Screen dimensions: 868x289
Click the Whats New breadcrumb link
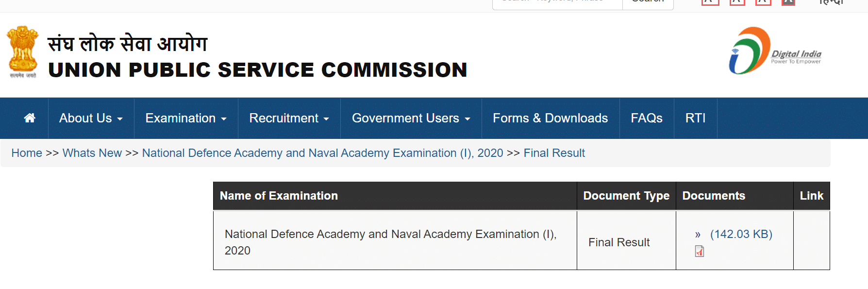pyautogui.click(x=92, y=153)
